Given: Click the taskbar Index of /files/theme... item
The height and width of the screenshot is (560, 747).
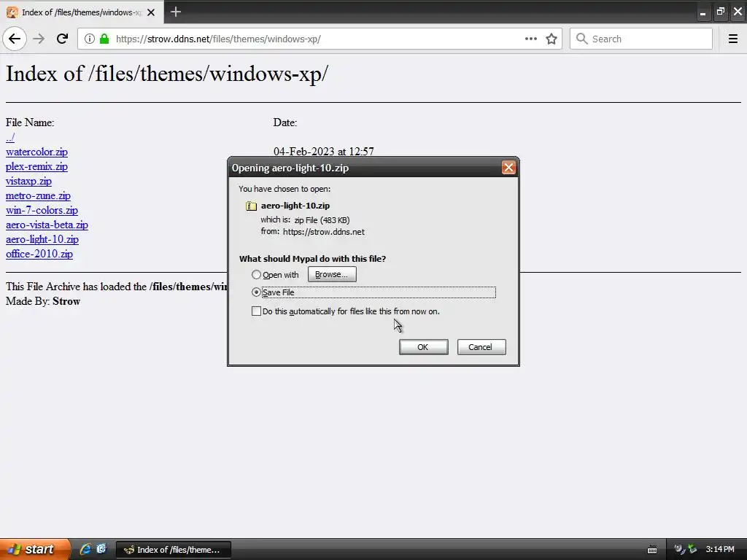Looking at the screenshot, I should pyautogui.click(x=174, y=550).
